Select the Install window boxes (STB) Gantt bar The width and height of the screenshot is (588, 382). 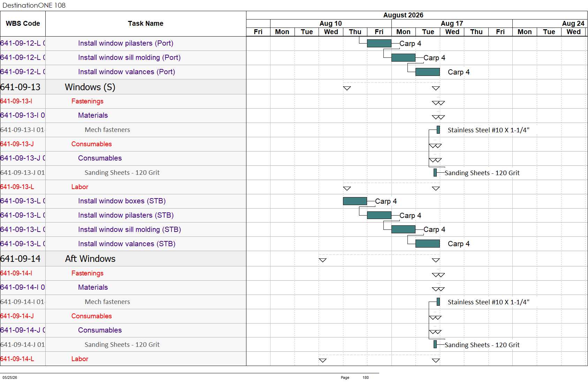tap(355, 201)
